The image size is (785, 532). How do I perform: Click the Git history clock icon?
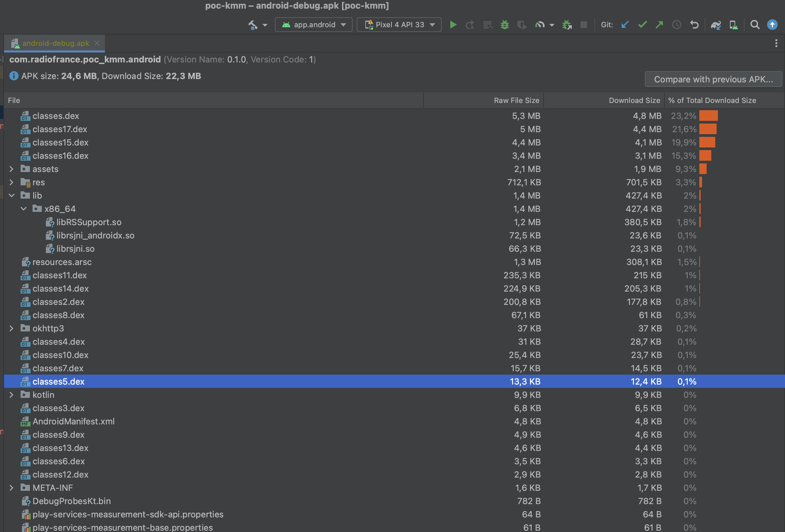pos(676,24)
